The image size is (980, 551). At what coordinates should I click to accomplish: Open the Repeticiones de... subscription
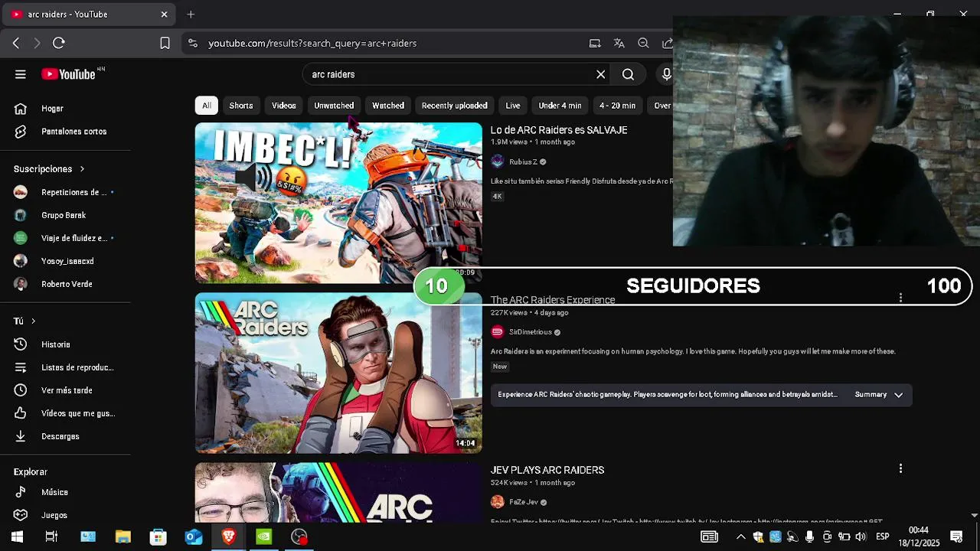pos(65,192)
